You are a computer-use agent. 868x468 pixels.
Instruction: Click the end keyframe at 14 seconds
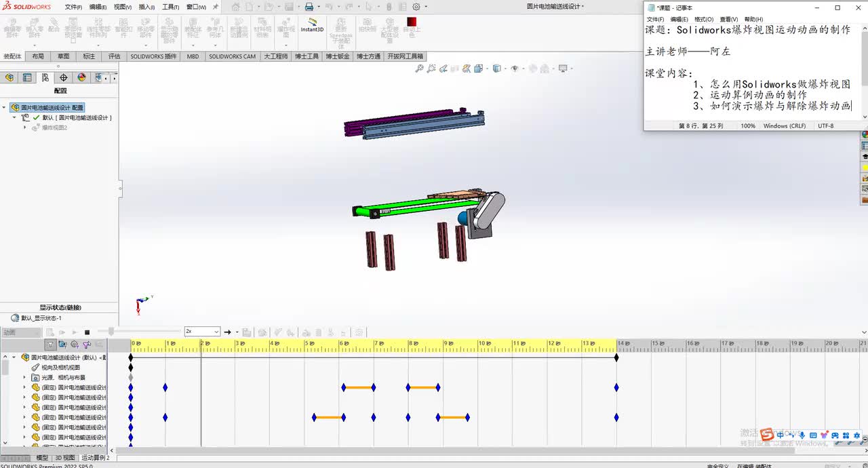pyautogui.click(x=616, y=357)
